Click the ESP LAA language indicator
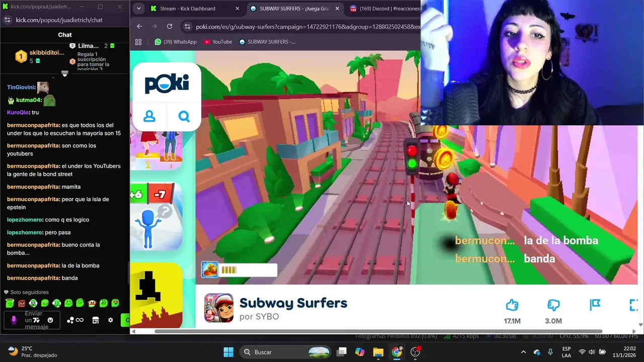The height and width of the screenshot is (362, 644). (567, 352)
